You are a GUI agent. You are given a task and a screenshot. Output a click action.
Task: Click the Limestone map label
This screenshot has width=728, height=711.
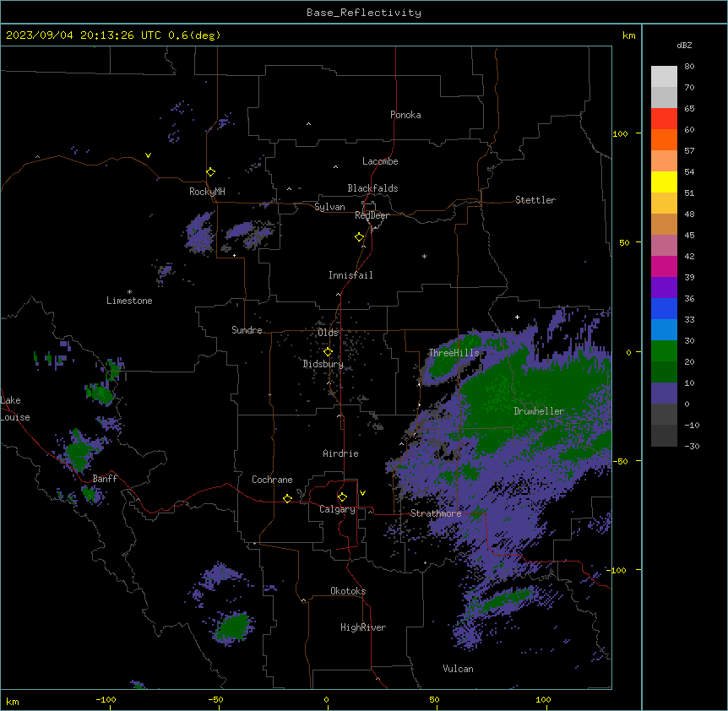pos(129,301)
